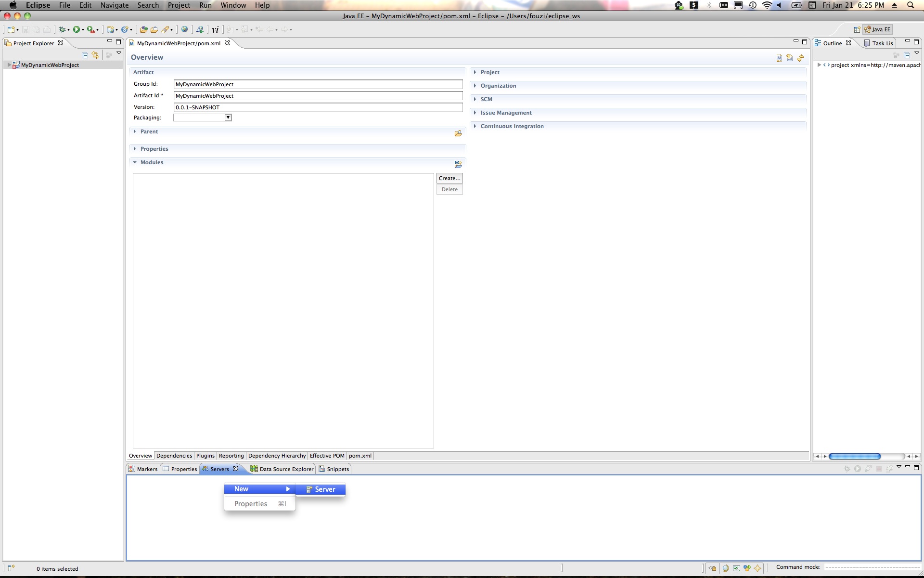Click the Version input field

(318, 107)
